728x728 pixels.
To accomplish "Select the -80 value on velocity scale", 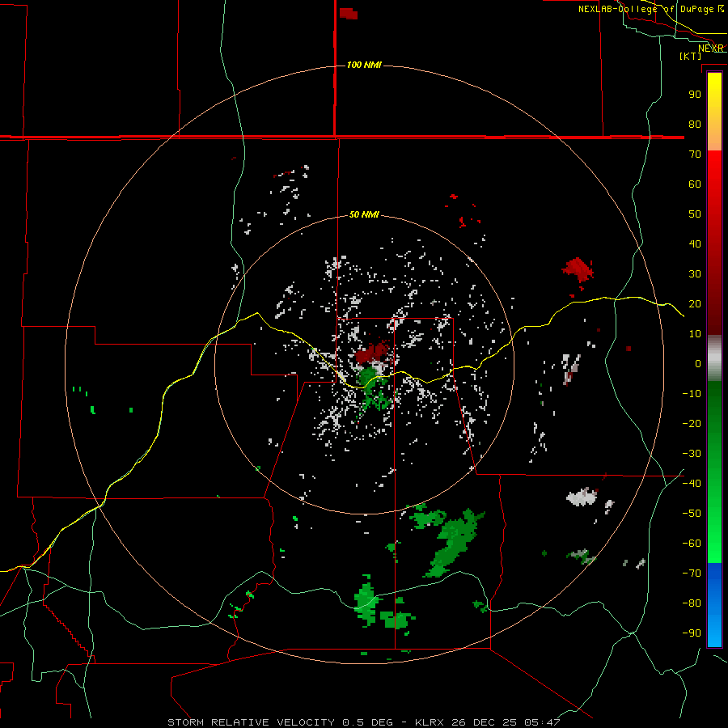I will [692, 603].
